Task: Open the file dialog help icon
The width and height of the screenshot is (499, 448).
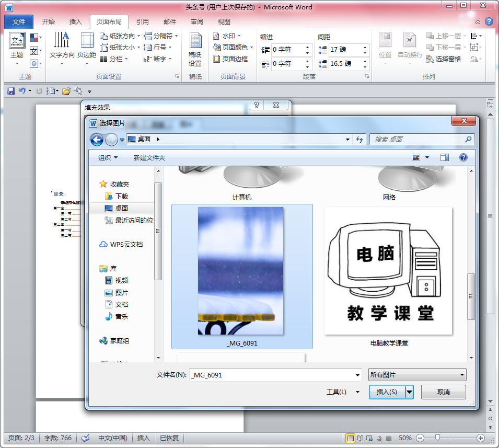Action: pyautogui.click(x=463, y=157)
